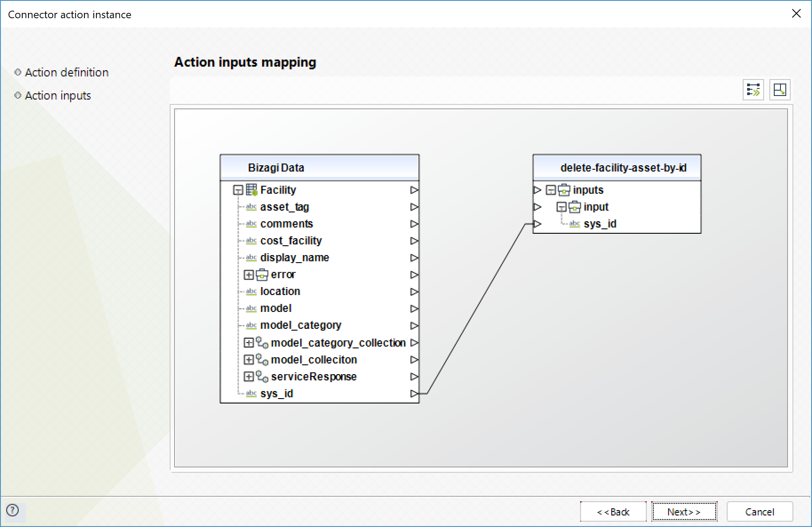This screenshot has width=812, height=527.
Task: Select sys_id in Bizagi Data
Action: tap(276, 394)
